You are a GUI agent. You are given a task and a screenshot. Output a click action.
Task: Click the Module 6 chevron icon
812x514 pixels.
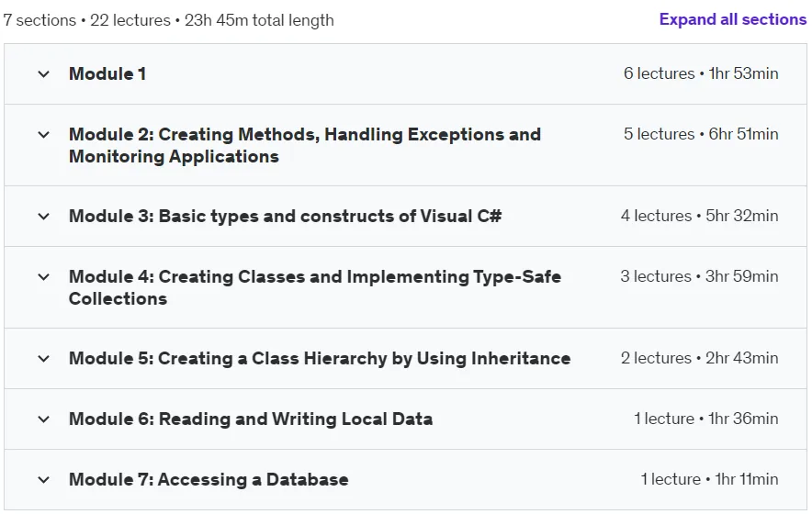pyautogui.click(x=44, y=419)
